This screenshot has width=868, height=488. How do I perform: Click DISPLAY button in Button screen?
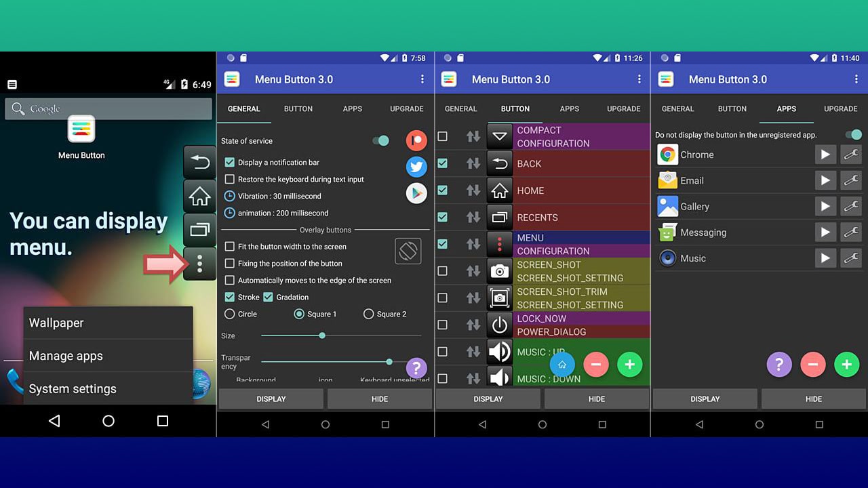coord(488,399)
